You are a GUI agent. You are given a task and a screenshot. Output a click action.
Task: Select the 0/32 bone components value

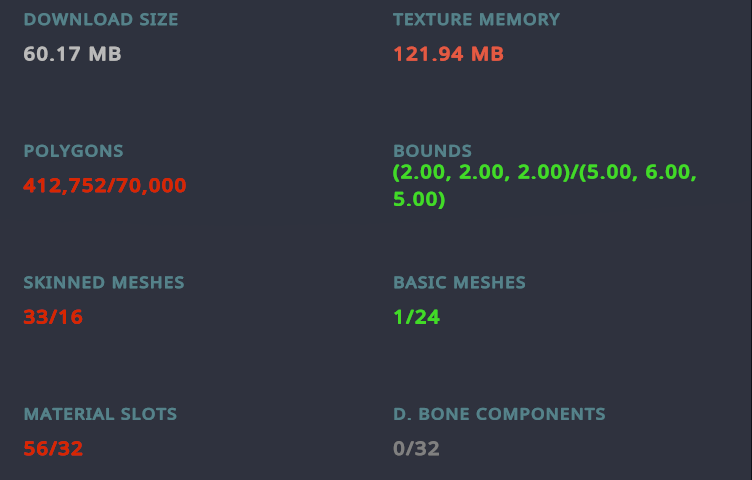coord(416,448)
